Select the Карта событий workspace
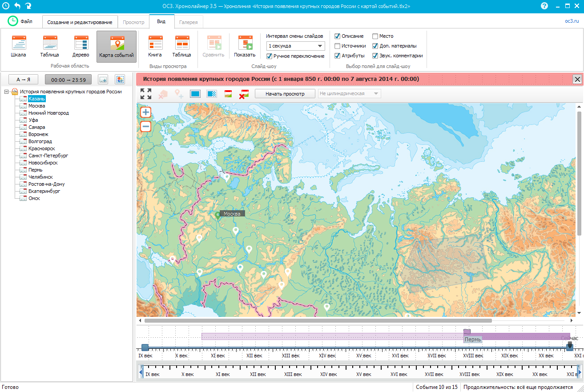 point(116,45)
